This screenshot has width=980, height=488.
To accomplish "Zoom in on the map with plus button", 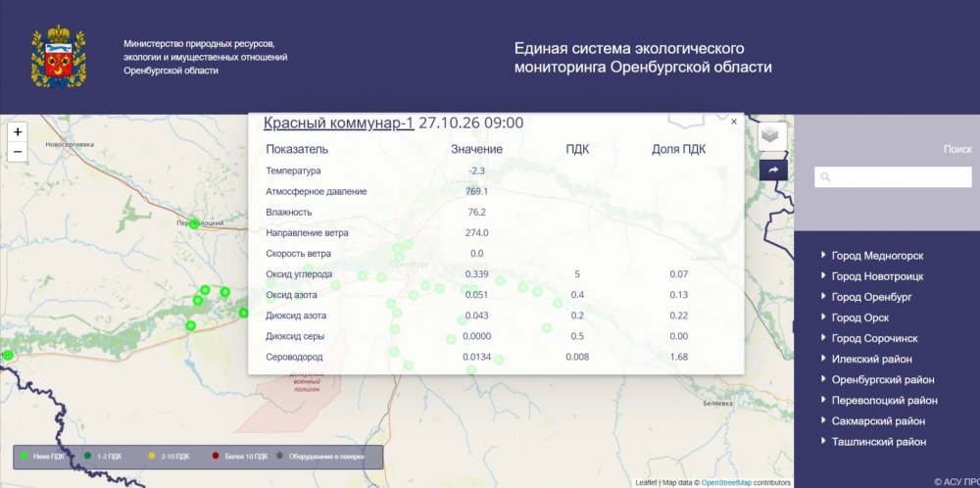I will coord(18,132).
